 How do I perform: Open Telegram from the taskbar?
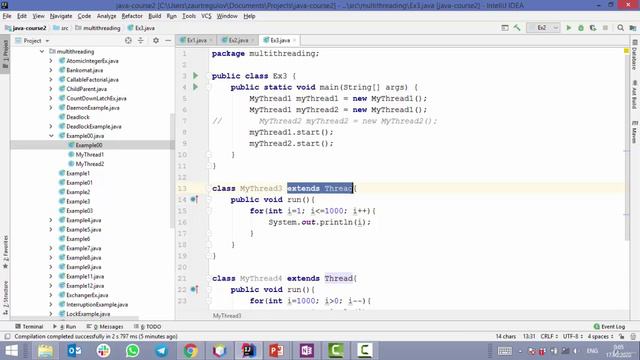161,351
